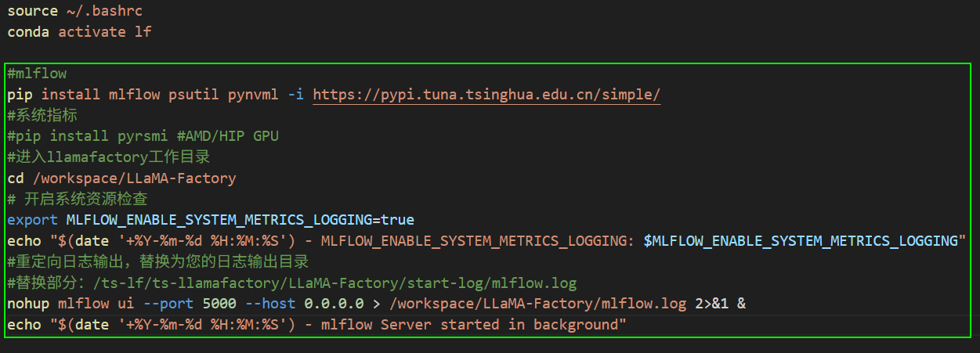Viewport: 980px width, 353px height.
Task: Click the '5000' port number
Action: (x=219, y=303)
